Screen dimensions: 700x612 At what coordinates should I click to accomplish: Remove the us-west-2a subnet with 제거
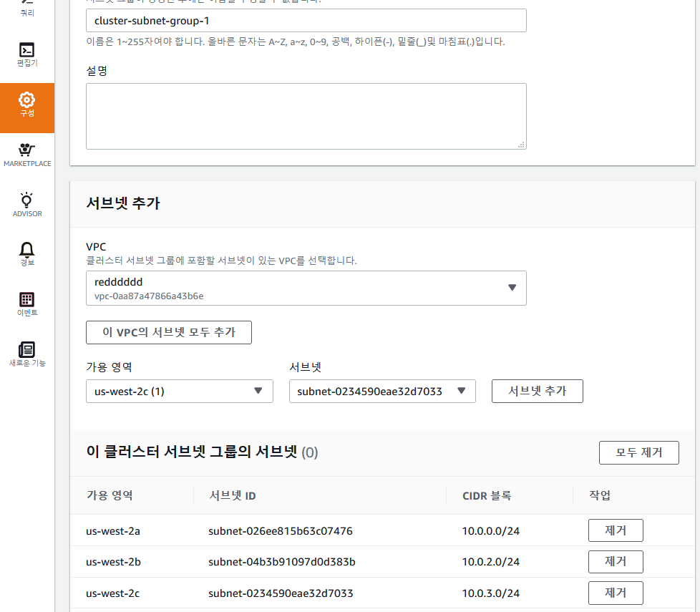coord(615,530)
